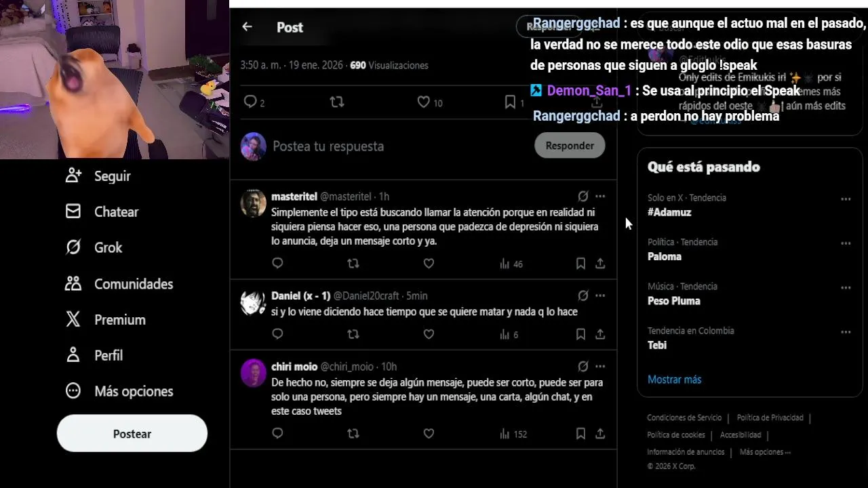Open Más opciones in the sidebar
The width and height of the screenshot is (868, 488).
tap(119, 391)
